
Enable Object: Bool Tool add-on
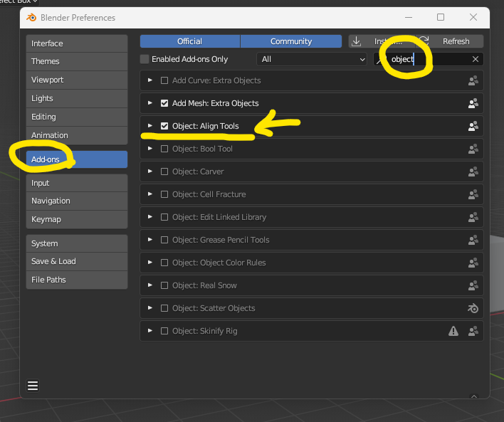[x=164, y=149]
